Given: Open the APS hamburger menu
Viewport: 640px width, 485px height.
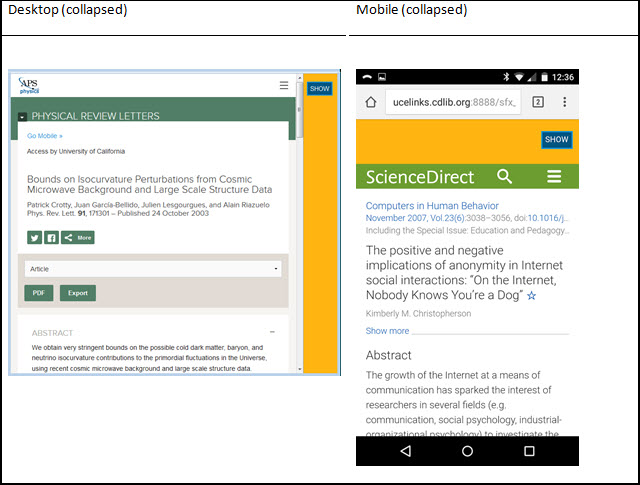Looking at the screenshot, I should point(284,86).
